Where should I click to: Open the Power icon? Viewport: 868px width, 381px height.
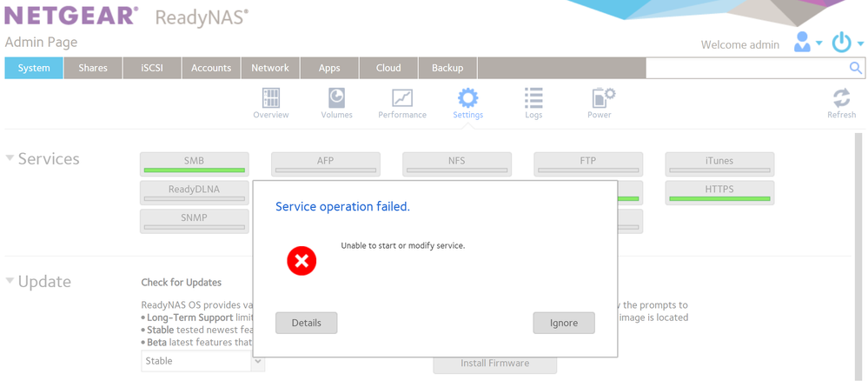click(603, 97)
